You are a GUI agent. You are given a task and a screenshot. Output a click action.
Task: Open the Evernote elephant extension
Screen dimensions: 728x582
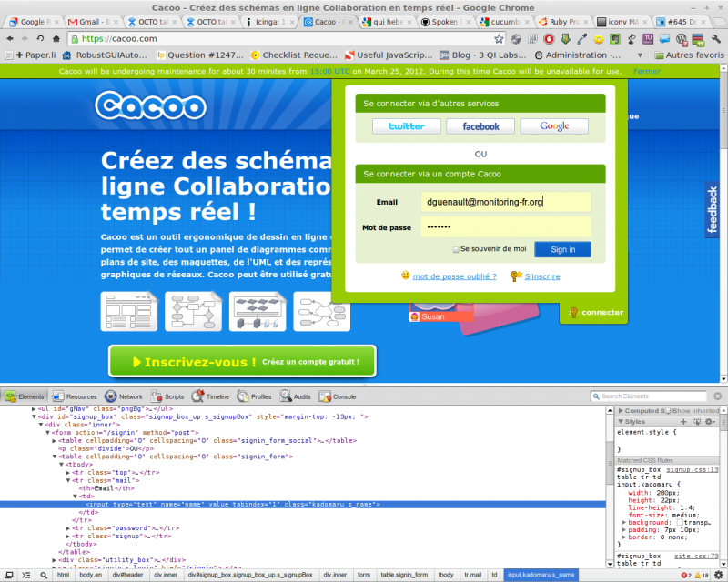click(x=615, y=39)
